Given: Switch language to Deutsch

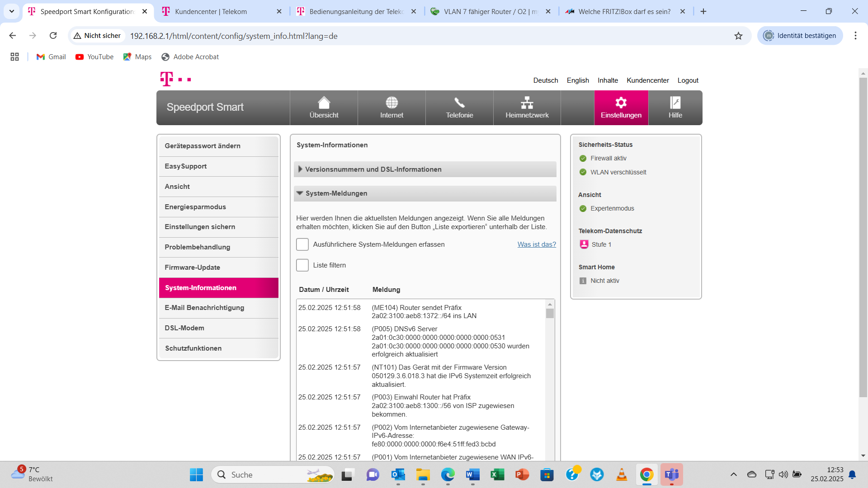Looking at the screenshot, I should tap(546, 80).
